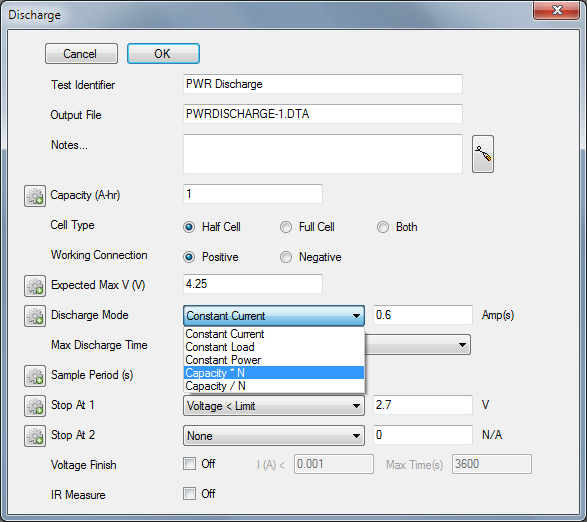Click the gear icon beside Stop At 2
The height and width of the screenshot is (522, 587).
point(35,435)
